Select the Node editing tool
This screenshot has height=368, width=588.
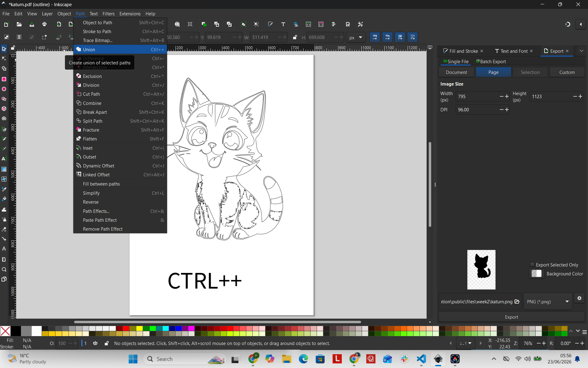(4, 59)
